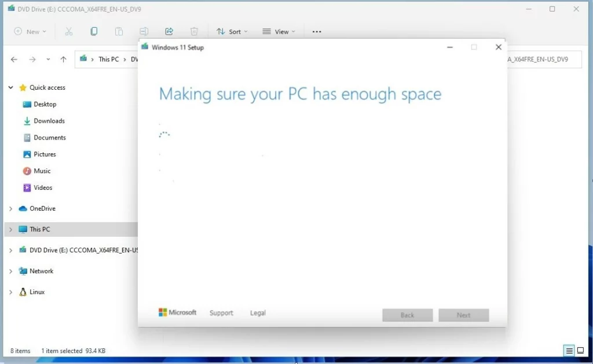The height and width of the screenshot is (364, 593).
Task: Open the Support link in Windows 11 Setup
Action: [221, 313]
